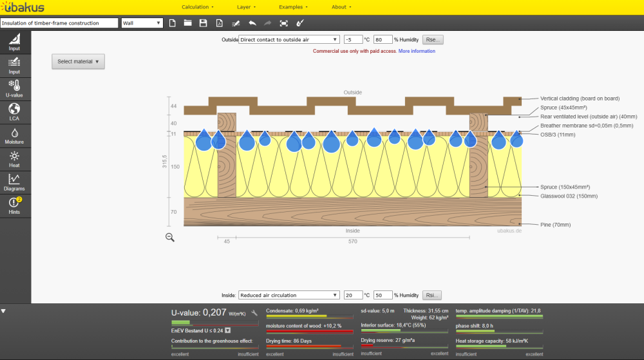The image size is (644, 360).
Task: Click inside temperature field 20
Action: point(353,295)
